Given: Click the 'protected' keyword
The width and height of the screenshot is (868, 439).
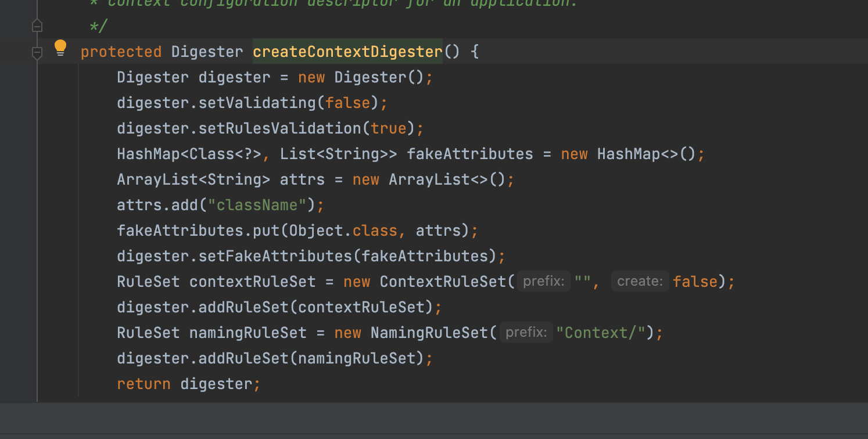Looking at the screenshot, I should 121,52.
